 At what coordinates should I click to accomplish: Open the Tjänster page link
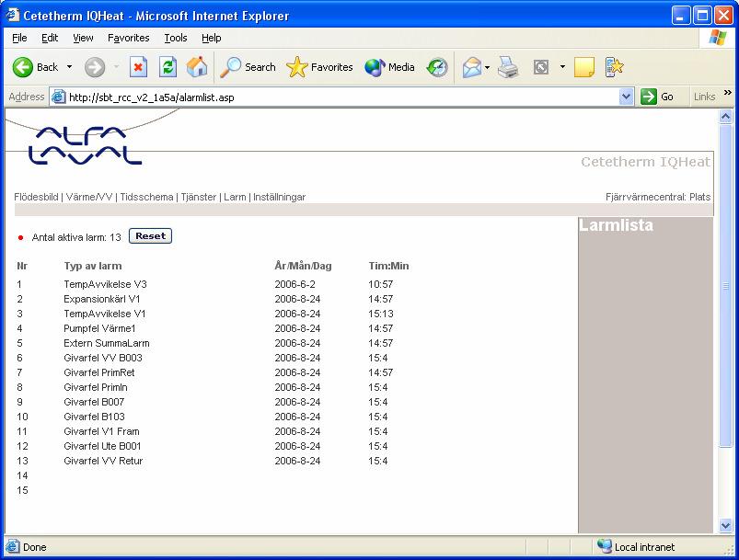[199, 197]
